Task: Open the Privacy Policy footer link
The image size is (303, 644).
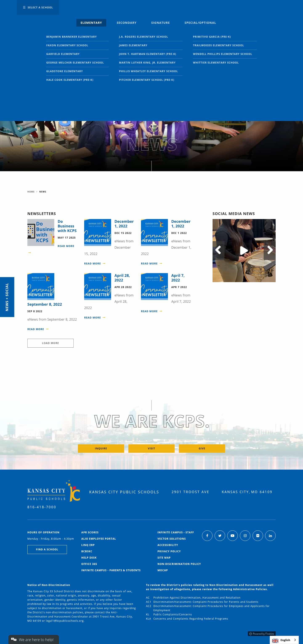Action: [x=169, y=551]
